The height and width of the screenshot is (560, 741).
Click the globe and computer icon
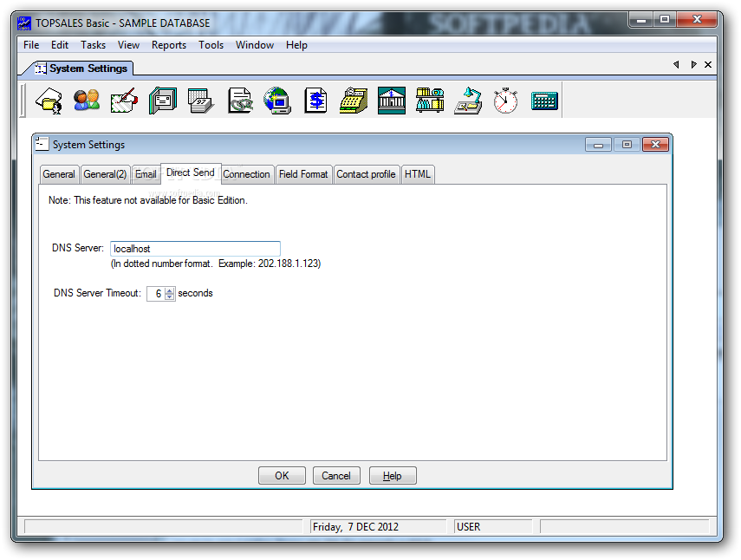pyautogui.click(x=277, y=101)
